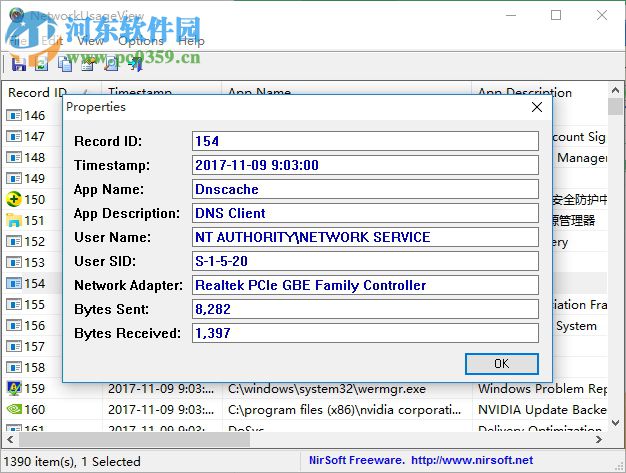The height and width of the screenshot is (473, 626).
Task: Click the App Description field showing DNS Client
Action: (x=365, y=213)
